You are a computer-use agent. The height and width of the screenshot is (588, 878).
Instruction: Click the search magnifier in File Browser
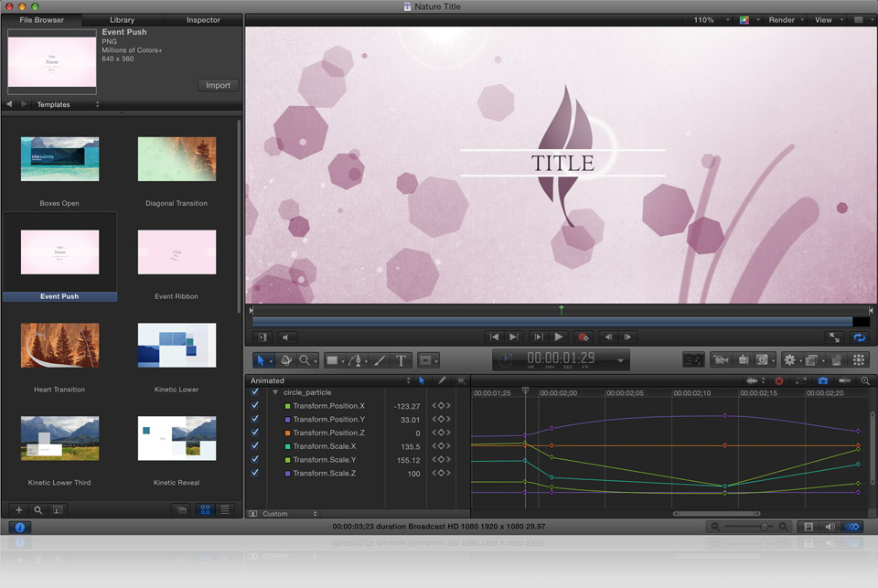(38, 509)
